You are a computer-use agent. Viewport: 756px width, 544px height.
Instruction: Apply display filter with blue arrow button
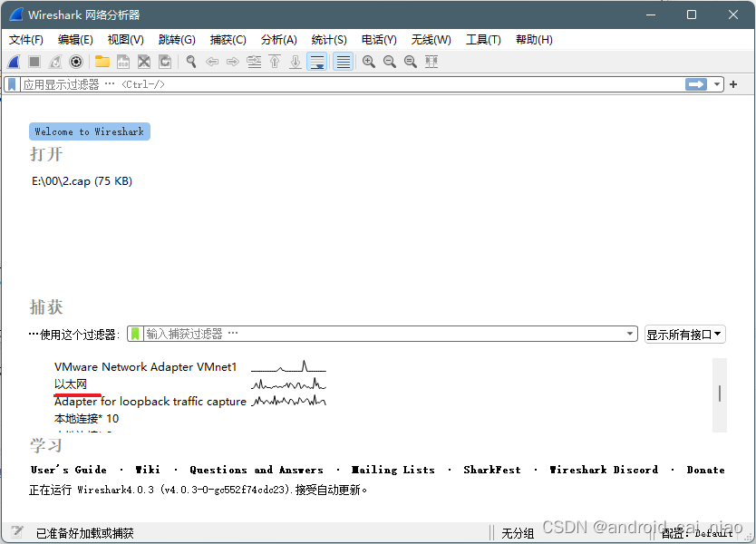click(696, 84)
